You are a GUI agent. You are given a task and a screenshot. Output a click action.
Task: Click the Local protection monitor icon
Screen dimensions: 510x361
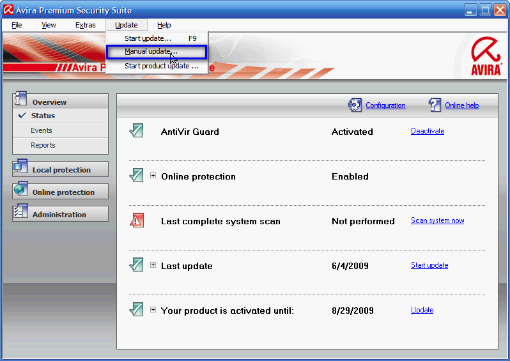tap(21, 166)
